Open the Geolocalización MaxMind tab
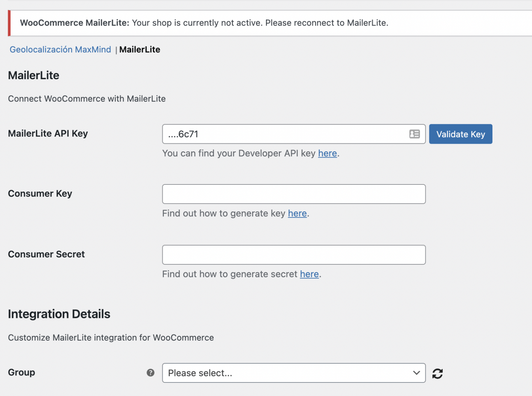This screenshot has width=532, height=396. click(x=60, y=49)
